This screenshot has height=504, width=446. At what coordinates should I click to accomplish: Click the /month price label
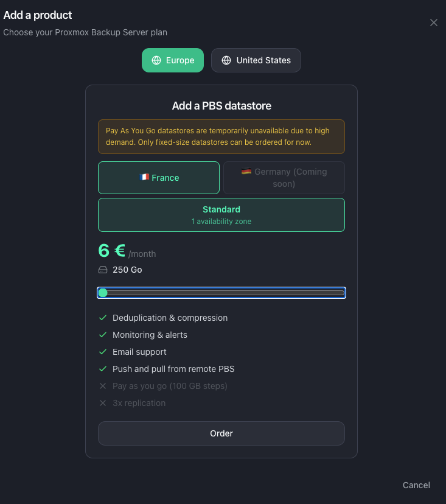142,254
